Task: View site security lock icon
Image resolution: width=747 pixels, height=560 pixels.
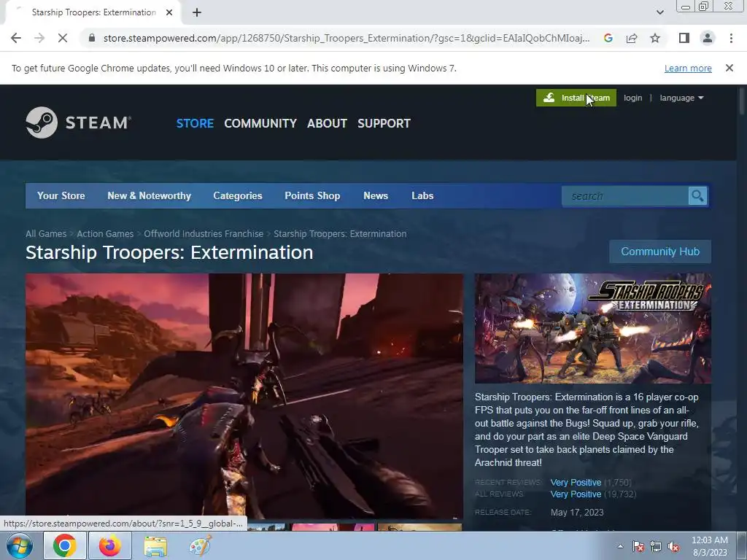Action: [x=92, y=38]
